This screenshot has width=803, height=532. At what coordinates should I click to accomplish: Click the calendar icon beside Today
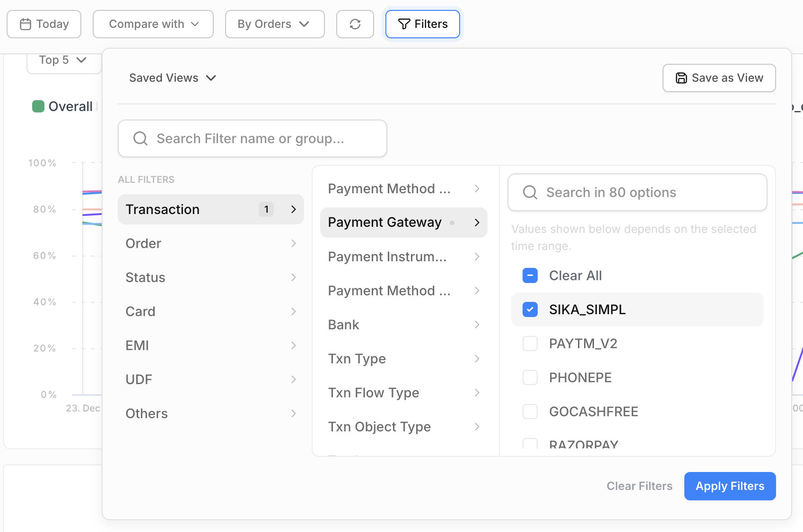click(26, 24)
